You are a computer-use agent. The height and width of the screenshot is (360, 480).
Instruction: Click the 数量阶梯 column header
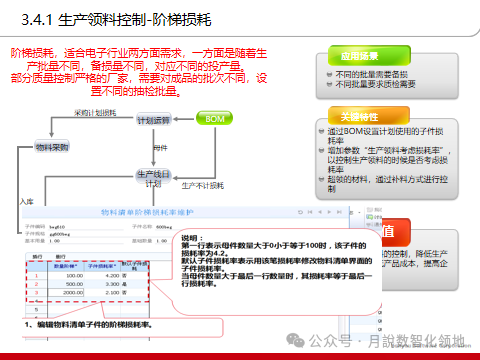[66, 266]
